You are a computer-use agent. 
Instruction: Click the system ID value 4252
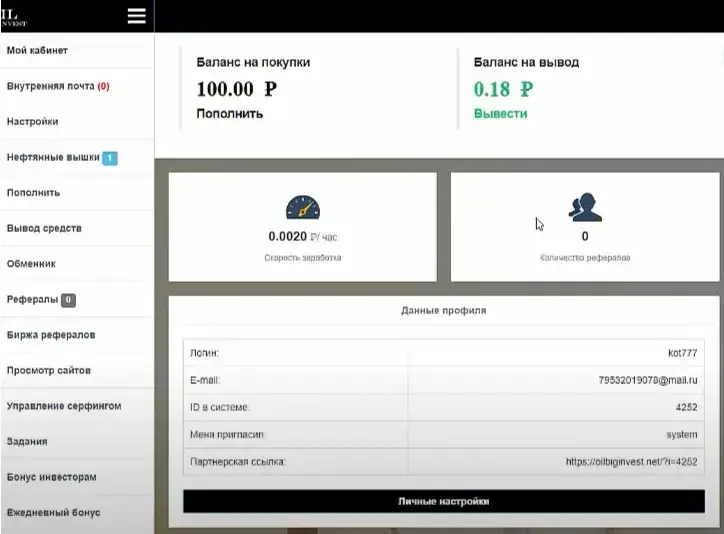[x=687, y=407]
